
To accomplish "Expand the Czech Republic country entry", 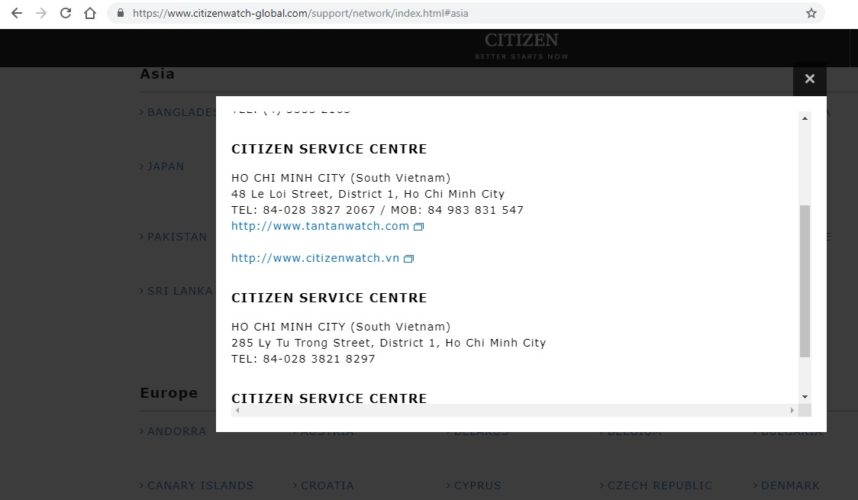I will click(x=660, y=486).
